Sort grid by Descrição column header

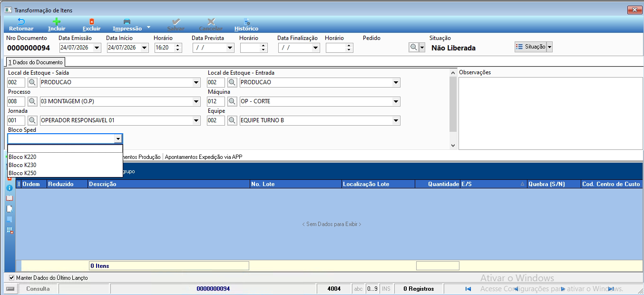tap(169, 184)
